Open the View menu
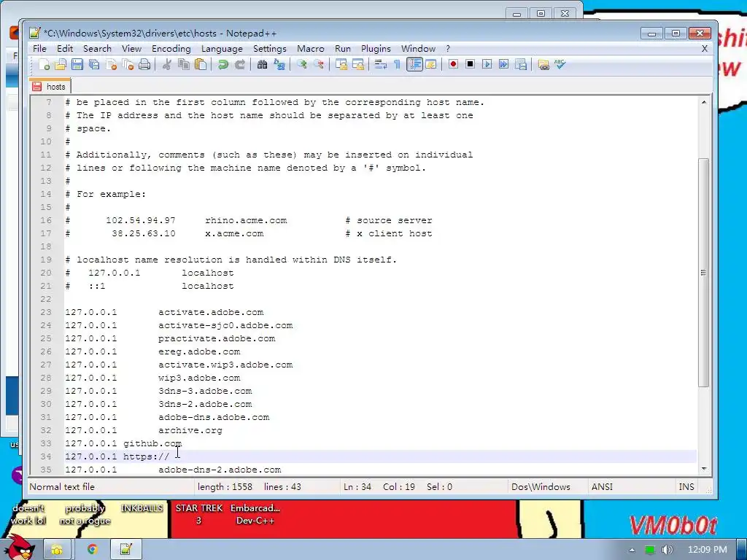This screenshot has width=747, height=560. (x=131, y=49)
